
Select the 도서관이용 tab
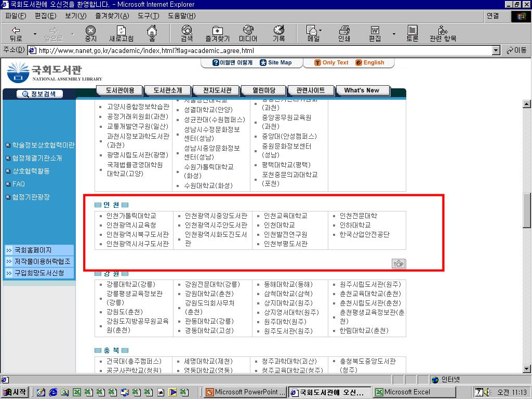click(x=120, y=90)
